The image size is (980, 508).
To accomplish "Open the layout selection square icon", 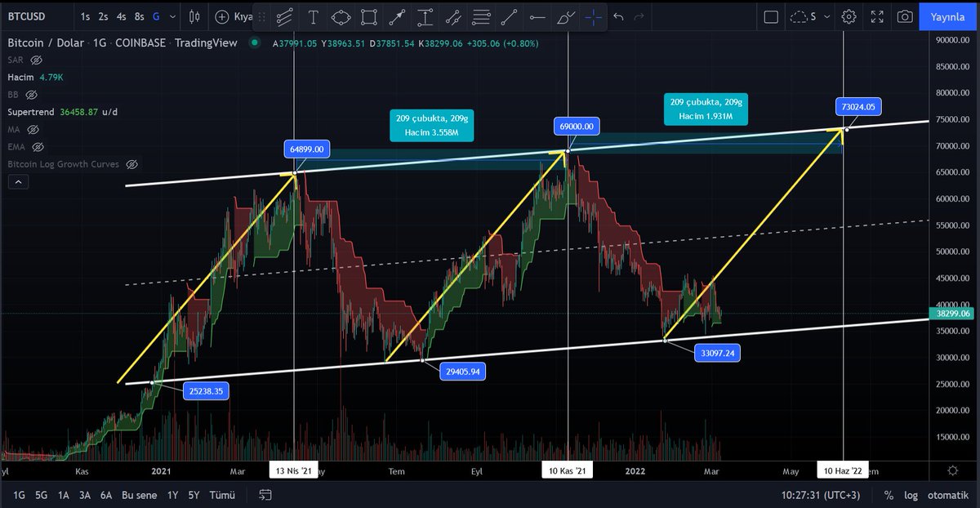I will (771, 16).
